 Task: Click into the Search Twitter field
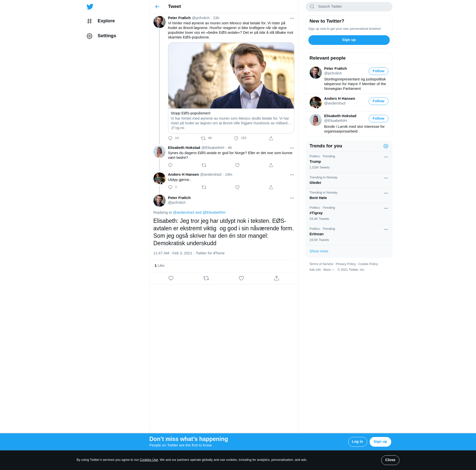click(349, 7)
